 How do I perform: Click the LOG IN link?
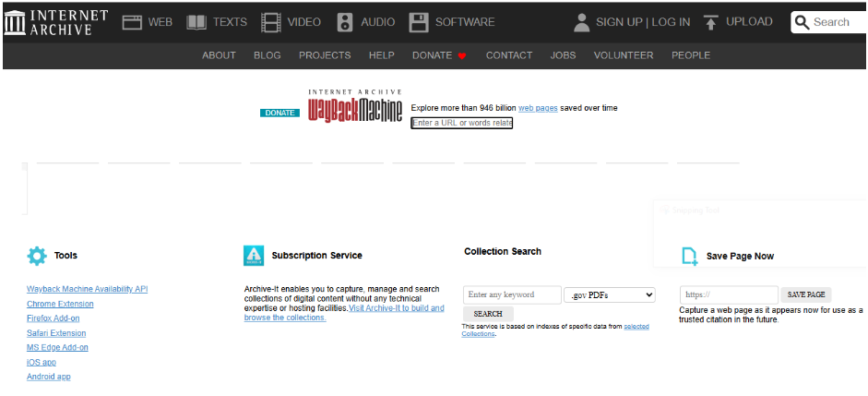(x=671, y=22)
